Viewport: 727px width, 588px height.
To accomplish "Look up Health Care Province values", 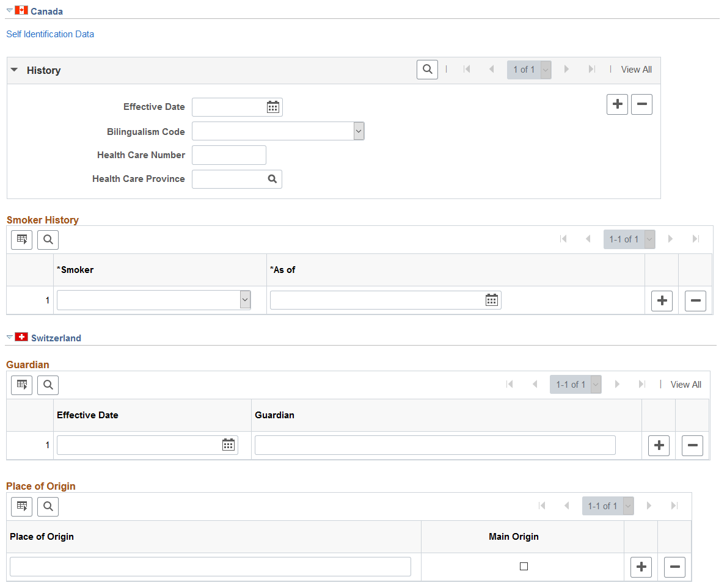I will coord(272,179).
